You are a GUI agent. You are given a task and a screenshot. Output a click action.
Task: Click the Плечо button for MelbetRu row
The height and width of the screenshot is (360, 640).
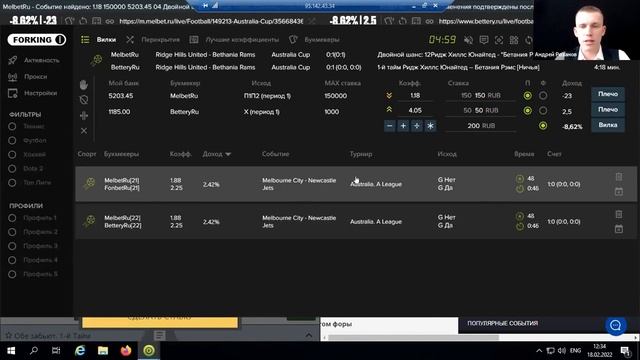coord(608,94)
